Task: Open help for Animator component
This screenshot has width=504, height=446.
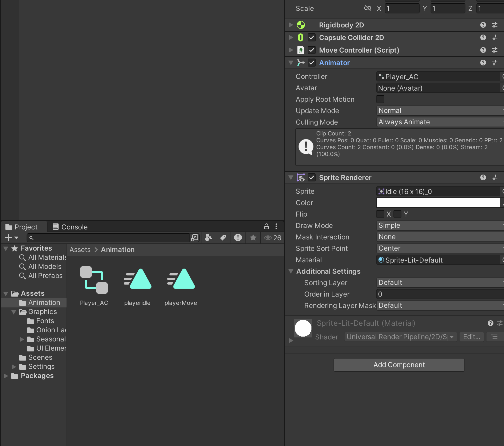Action: (x=483, y=63)
